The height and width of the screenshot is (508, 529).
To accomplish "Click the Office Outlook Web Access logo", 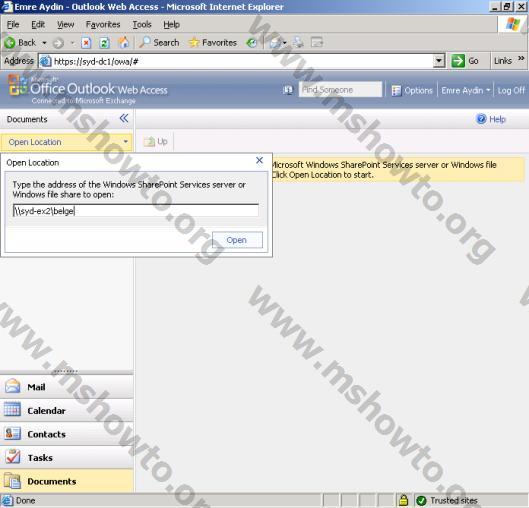I will tap(87, 89).
